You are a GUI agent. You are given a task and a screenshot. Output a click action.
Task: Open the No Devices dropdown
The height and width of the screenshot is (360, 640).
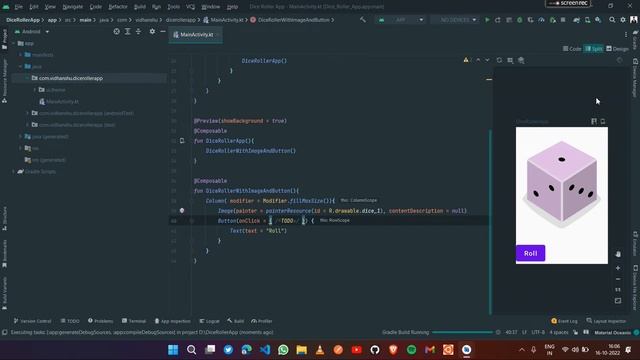(x=454, y=20)
